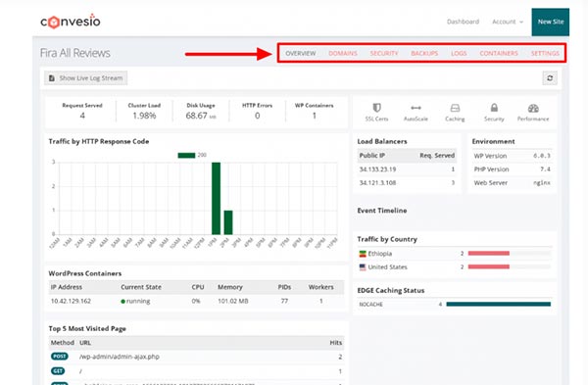Click load balancer IP 34.133.23.19
The height and width of the screenshot is (385, 588).
(x=377, y=169)
